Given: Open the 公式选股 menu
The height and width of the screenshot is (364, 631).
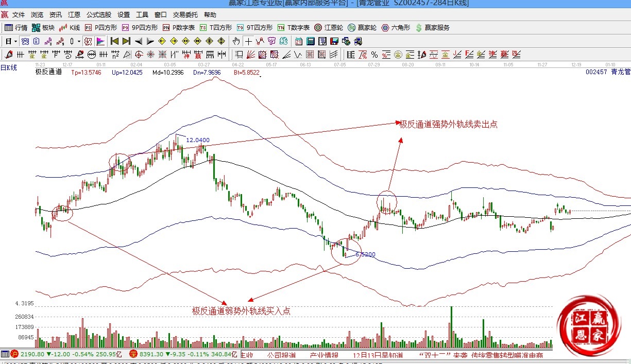Looking at the screenshot, I should click(x=98, y=15).
